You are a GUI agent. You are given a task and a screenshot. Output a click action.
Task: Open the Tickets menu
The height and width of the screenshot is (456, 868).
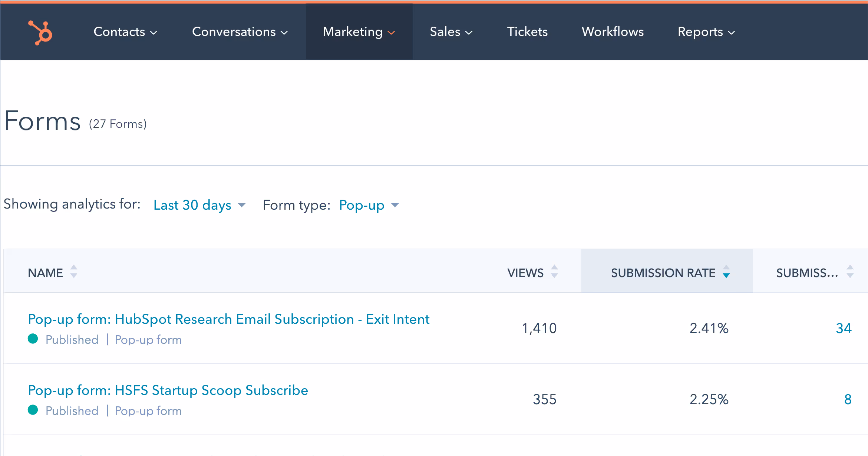(x=527, y=32)
